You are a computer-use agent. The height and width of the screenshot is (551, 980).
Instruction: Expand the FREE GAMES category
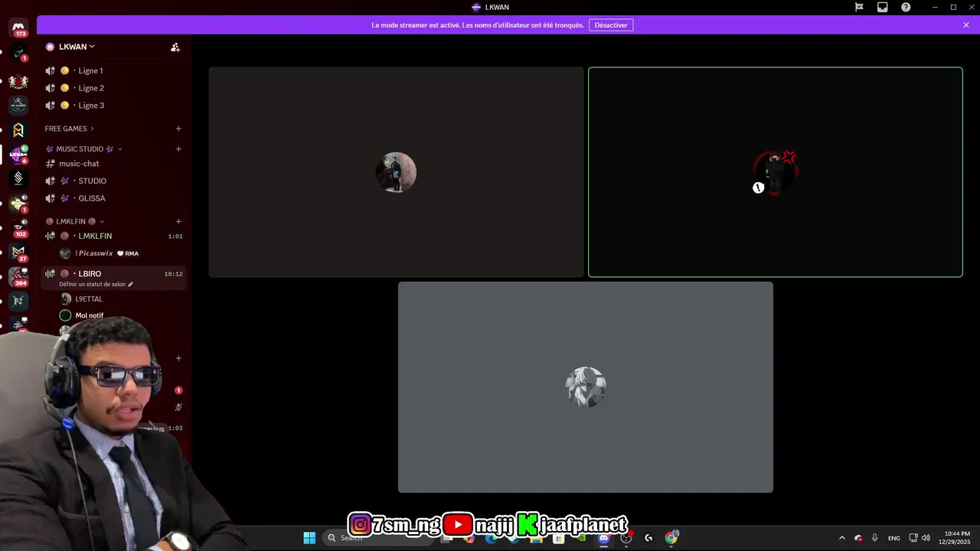[x=69, y=129]
